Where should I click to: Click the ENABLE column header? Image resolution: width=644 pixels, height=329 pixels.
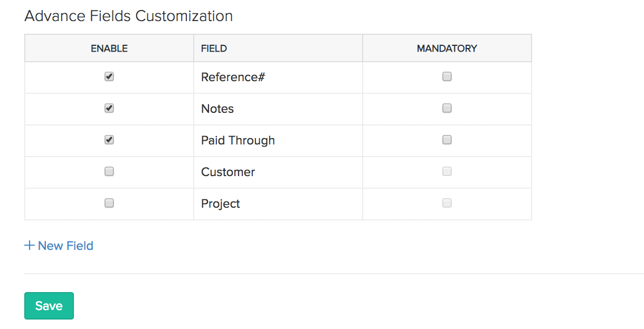pos(109,49)
